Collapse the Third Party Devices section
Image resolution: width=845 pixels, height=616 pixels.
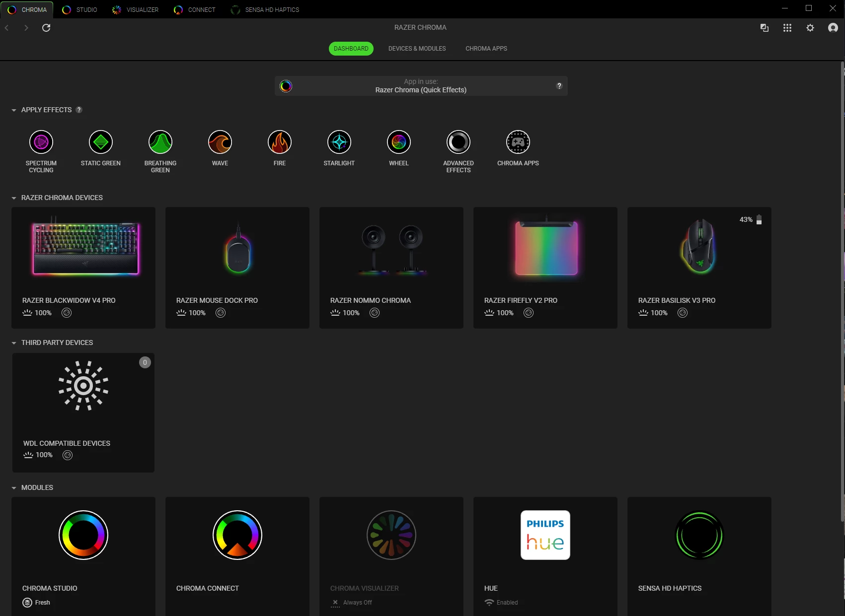(x=14, y=343)
